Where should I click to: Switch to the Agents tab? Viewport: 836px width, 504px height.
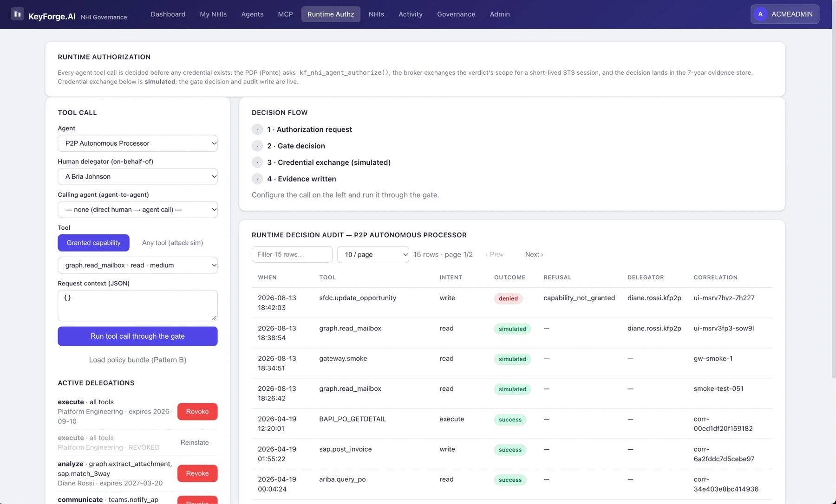coord(252,14)
